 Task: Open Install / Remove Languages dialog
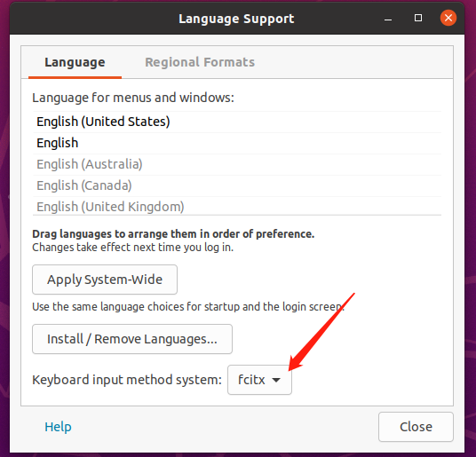[x=132, y=339]
